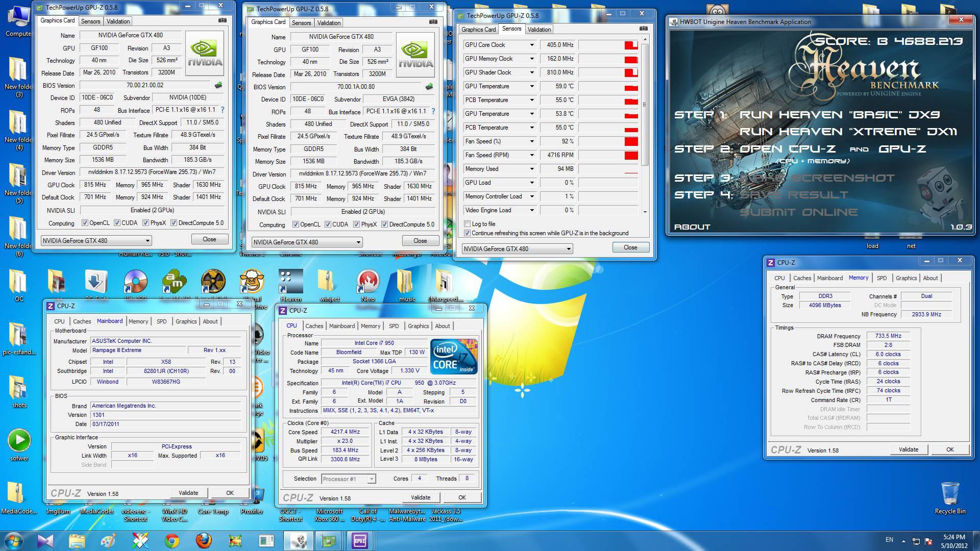Open the Video Engine Load sensor dropdown
980x551 pixels.
point(531,210)
